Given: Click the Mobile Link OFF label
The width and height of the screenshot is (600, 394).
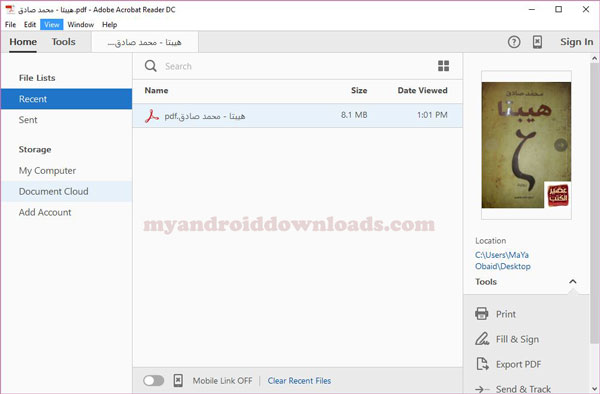Looking at the screenshot, I should 222,381.
